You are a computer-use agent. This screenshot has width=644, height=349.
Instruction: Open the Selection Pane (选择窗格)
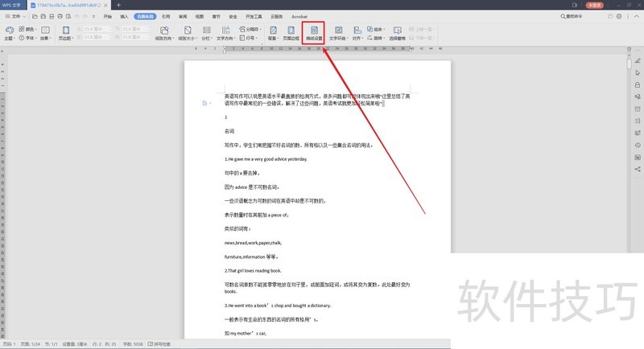pyautogui.click(x=397, y=33)
